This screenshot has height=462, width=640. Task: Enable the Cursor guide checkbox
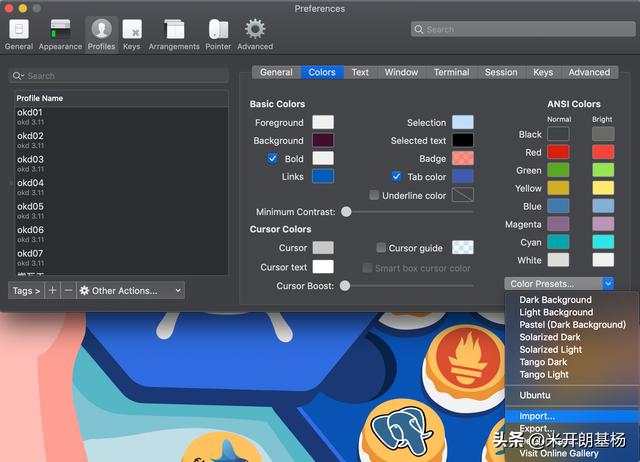coord(381,247)
